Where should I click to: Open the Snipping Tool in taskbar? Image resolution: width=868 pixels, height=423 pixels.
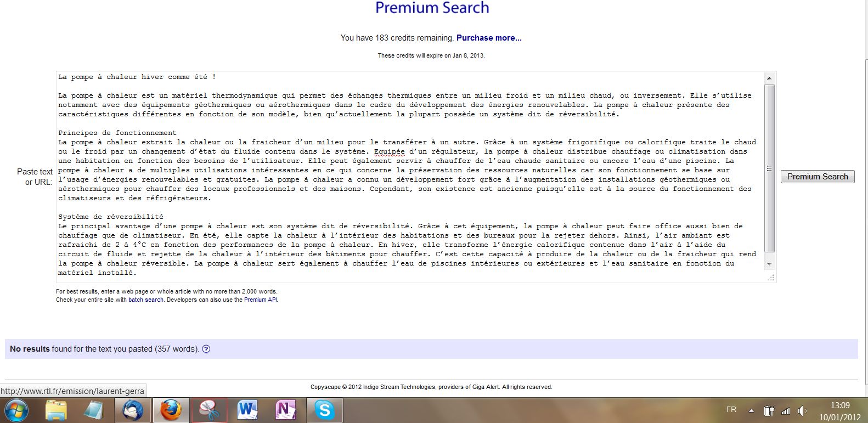(x=209, y=410)
